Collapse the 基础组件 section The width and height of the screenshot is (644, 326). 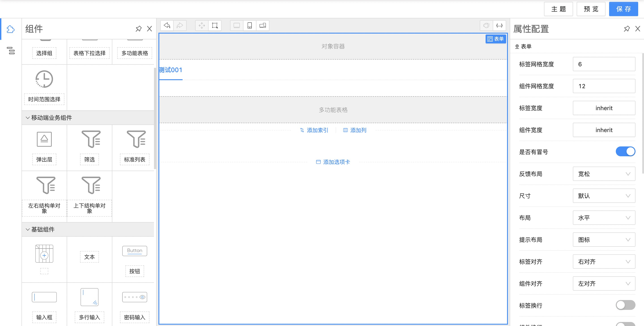point(88,229)
